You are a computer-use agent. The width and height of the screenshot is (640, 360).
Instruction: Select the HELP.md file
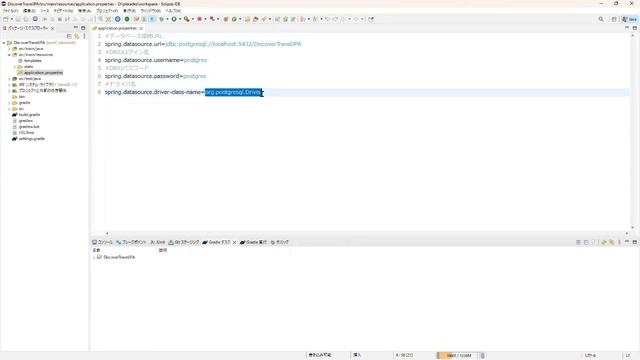(x=26, y=133)
